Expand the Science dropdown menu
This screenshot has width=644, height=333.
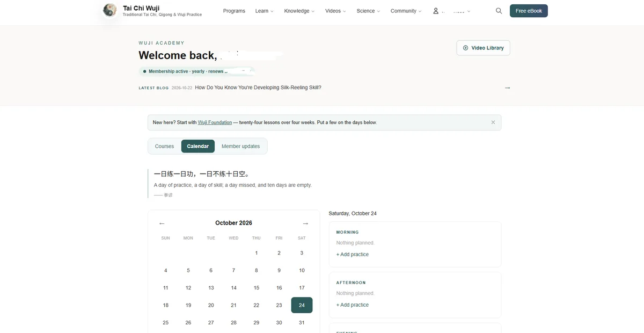point(368,11)
